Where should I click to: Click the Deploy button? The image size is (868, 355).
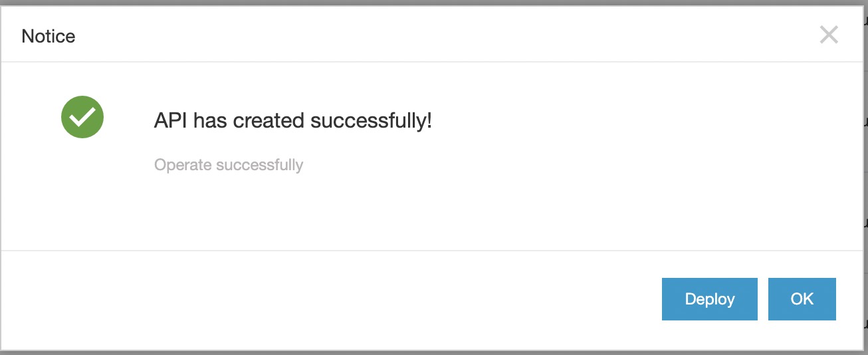pyautogui.click(x=709, y=299)
